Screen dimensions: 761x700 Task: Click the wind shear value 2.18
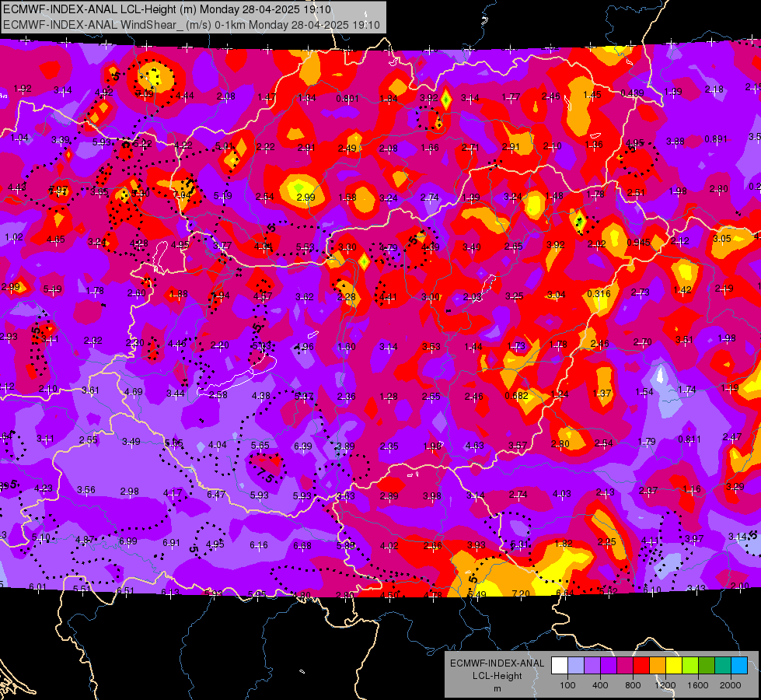click(x=714, y=89)
